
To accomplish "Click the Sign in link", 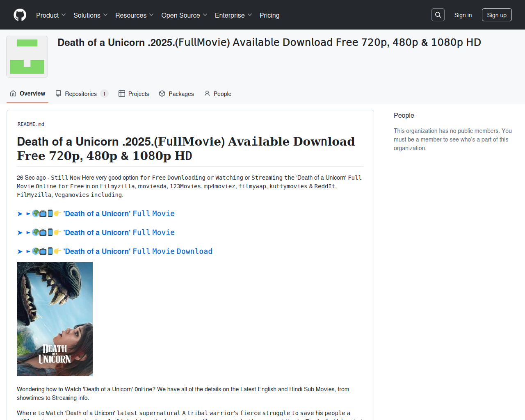I will point(463,15).
